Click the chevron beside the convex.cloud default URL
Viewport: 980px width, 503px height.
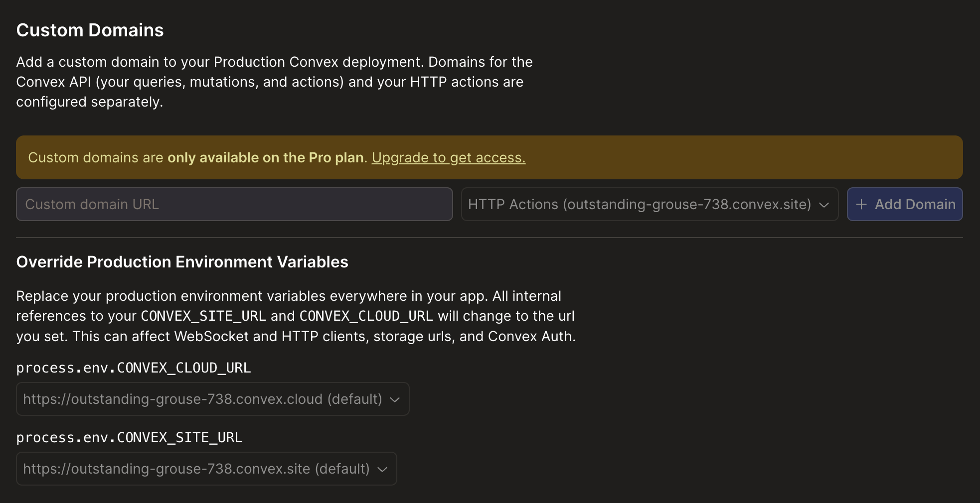click(x=395, y=399)
